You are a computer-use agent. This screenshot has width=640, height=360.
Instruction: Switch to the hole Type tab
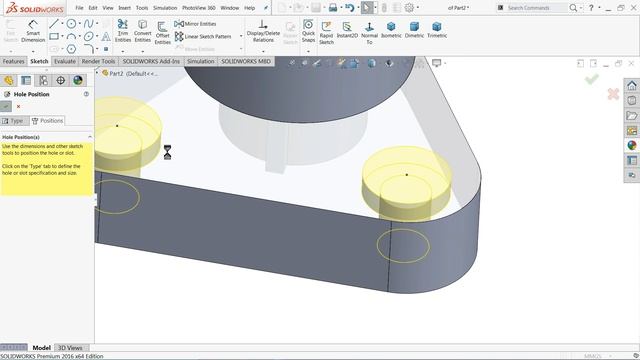pyautogui.click(x=14, y=121)
